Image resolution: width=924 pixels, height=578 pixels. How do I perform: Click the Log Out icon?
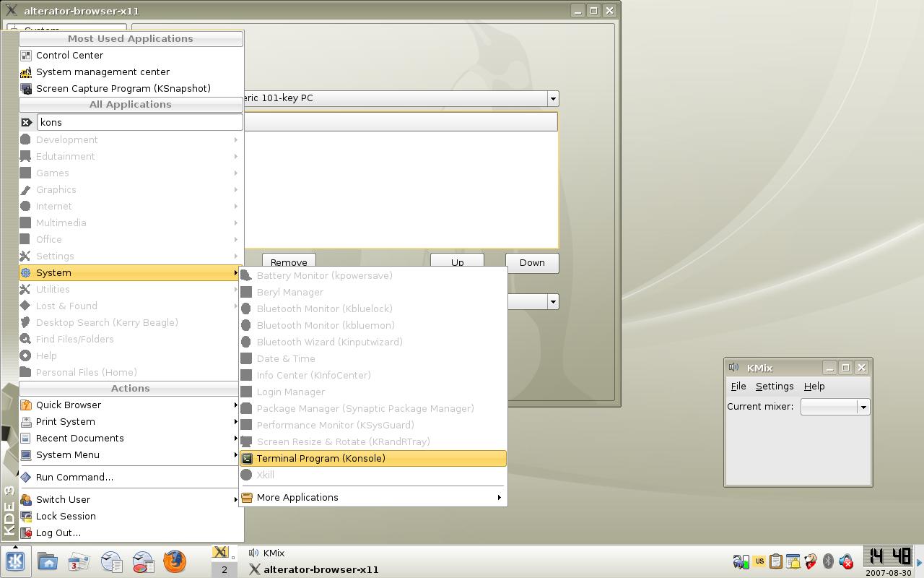tap(26, 532)
